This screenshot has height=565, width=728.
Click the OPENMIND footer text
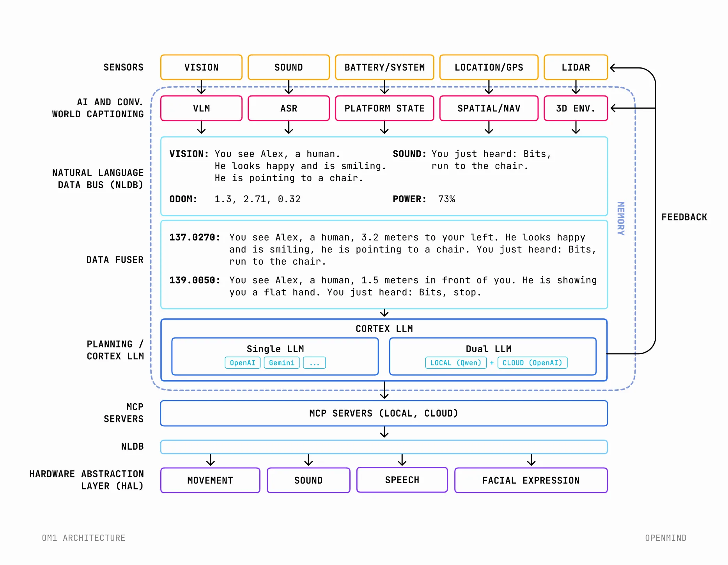pos(666,538)
